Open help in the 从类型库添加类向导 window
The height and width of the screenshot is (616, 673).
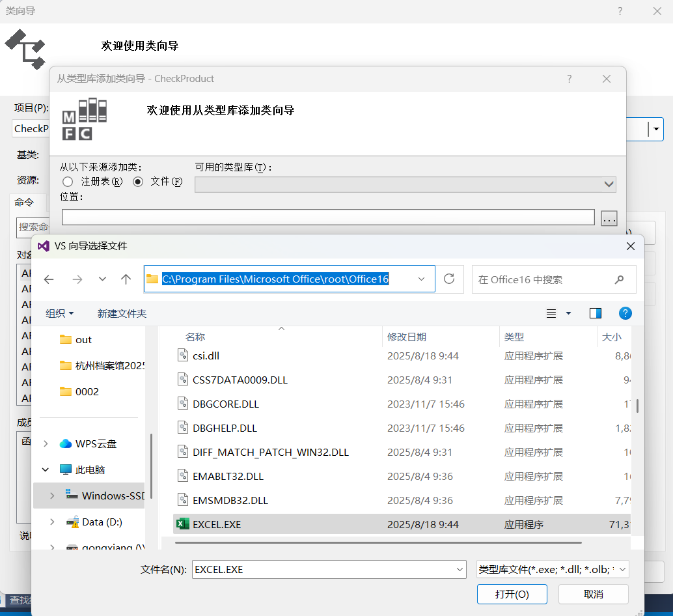click(x=569, y=79)
